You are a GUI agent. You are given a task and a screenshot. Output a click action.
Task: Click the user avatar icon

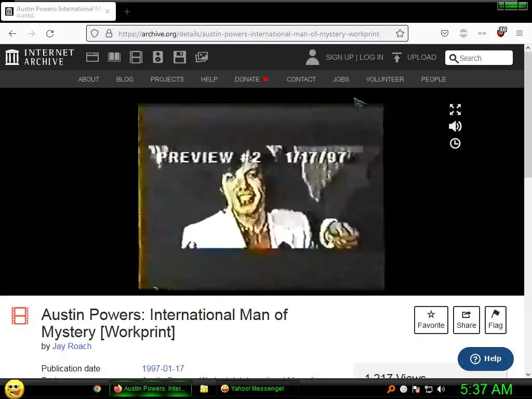pyautogui.click(x=312, y=57)
